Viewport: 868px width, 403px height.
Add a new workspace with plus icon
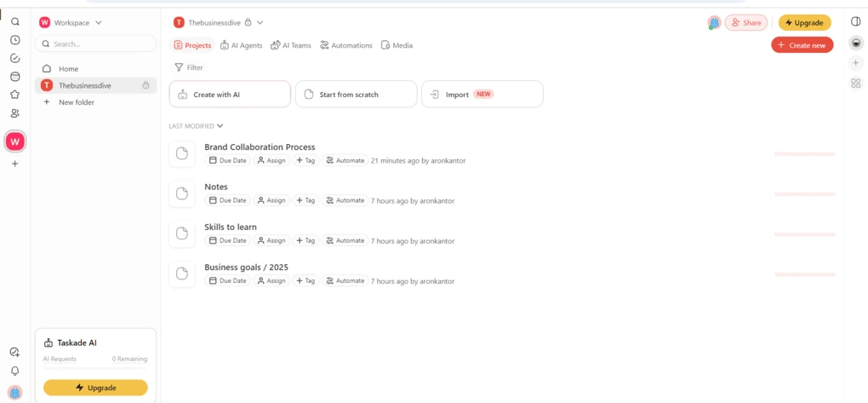pyautogui.click(x=15, y=164)
